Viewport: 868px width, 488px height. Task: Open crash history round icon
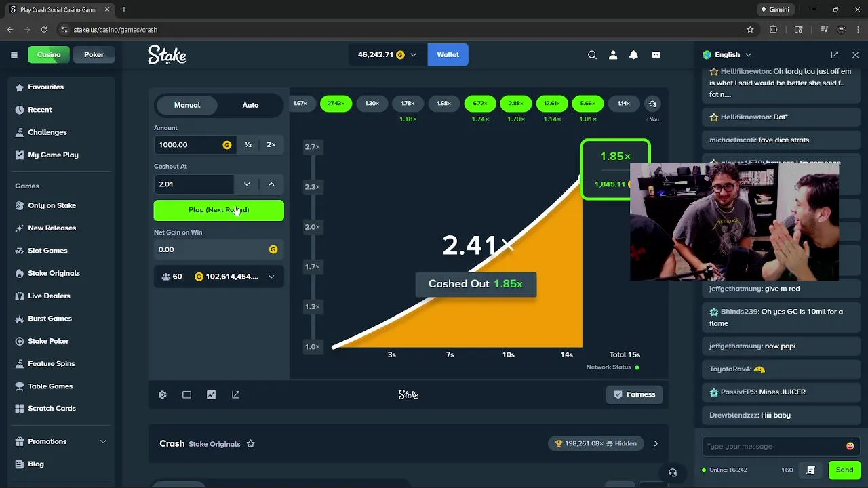pos(652,104)
